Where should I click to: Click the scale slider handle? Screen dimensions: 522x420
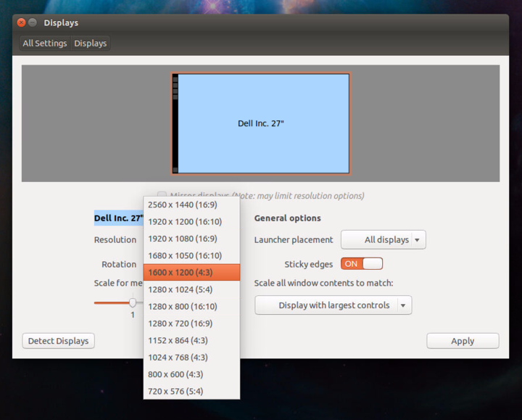[133, 302]
